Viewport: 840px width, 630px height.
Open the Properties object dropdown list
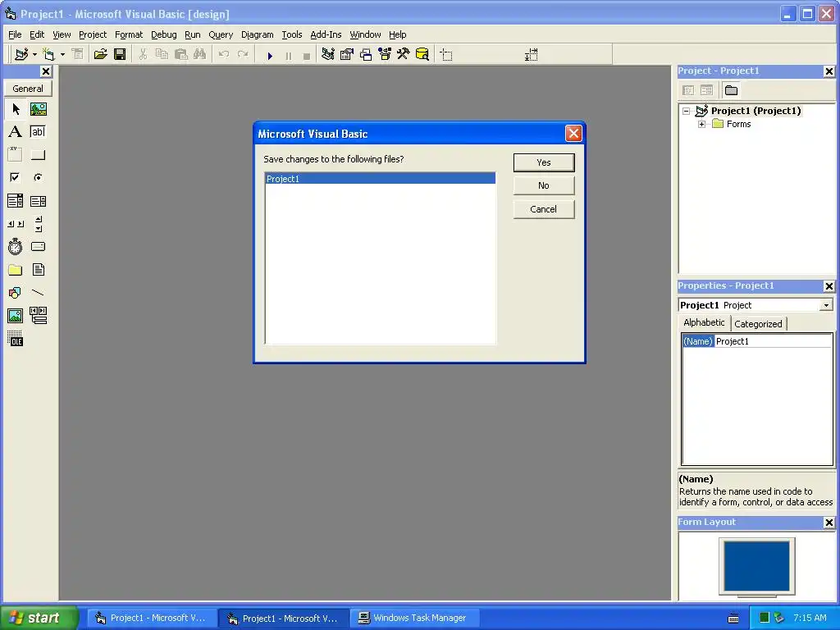(x=827, y=305)
